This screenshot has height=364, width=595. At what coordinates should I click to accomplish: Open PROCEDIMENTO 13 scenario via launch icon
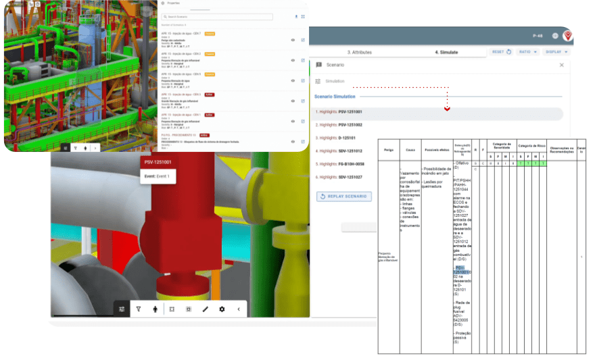(x=303, y=141)
